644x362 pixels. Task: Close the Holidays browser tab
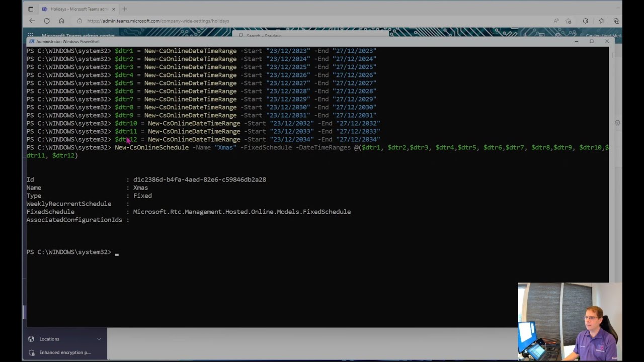113,9
